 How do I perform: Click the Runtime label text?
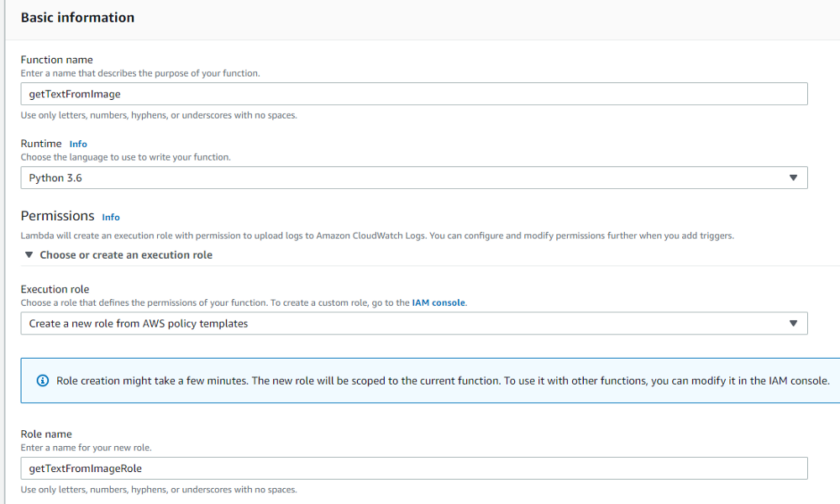[41, 144]
